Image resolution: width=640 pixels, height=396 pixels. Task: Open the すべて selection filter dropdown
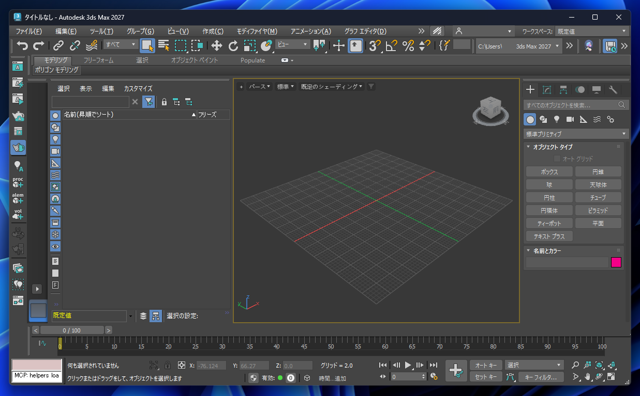[x=121, y=44]
